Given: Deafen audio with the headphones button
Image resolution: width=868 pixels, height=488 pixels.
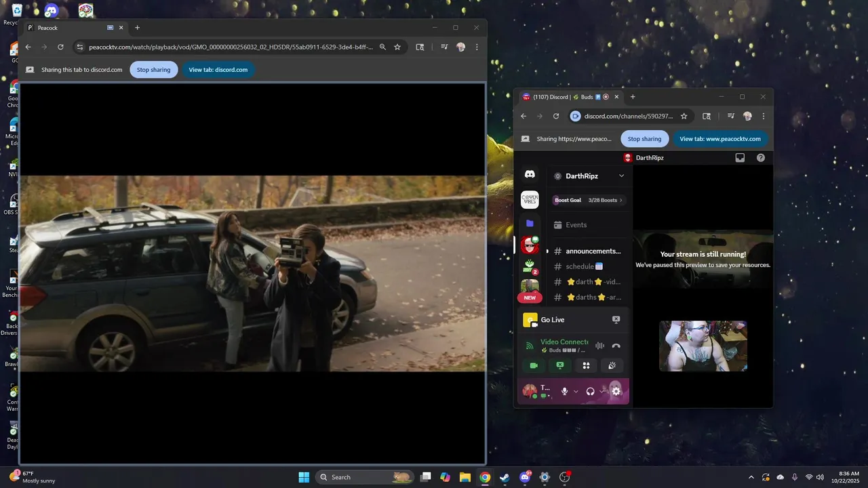Looking at the screenshot, I should pyautogui.click(x=590, y=391).
